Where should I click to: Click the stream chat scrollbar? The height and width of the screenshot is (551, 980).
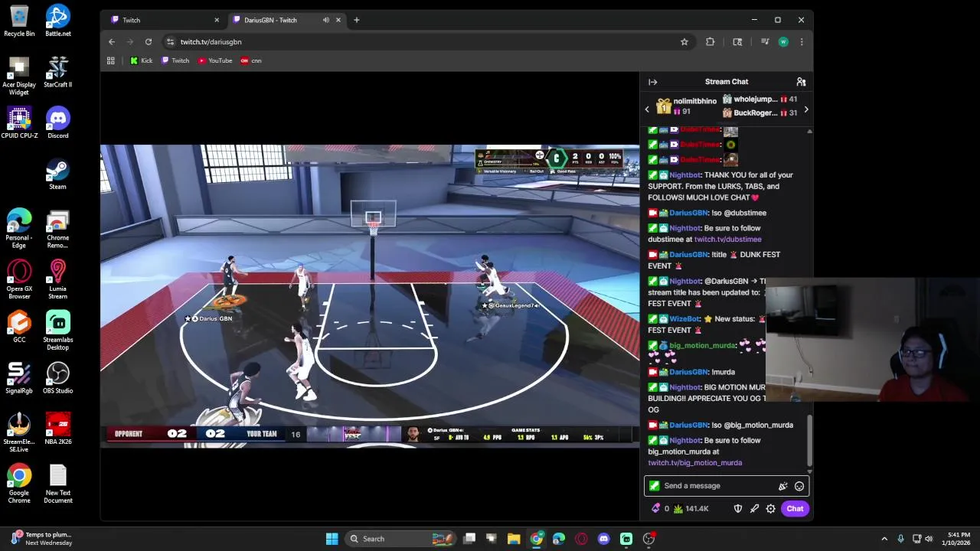pos(809,440)
